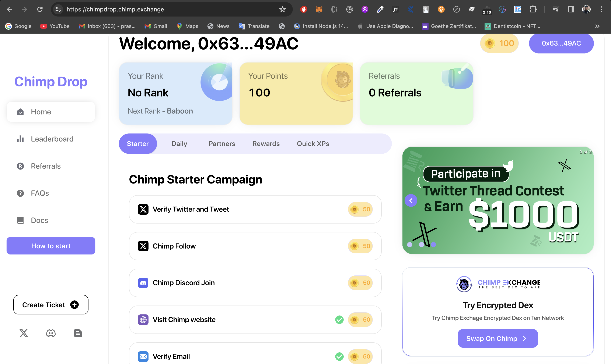611x364 pixels.
Task: Click the verification check on Verify Email
Action: click(x=339, y=356)
